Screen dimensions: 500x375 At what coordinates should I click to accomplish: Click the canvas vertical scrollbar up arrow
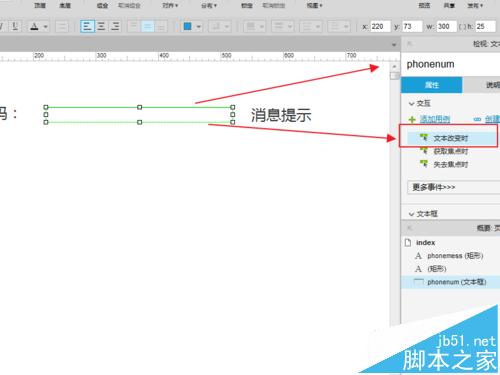point(394,67)
